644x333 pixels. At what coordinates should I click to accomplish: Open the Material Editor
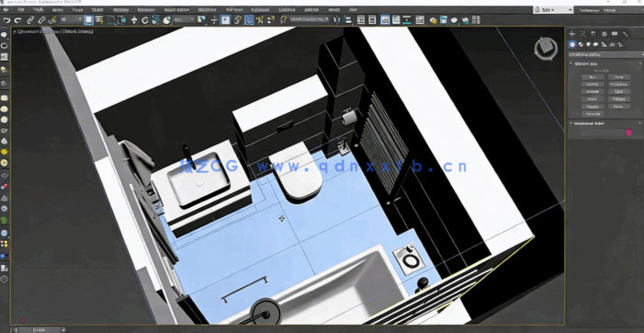[420, 19]
